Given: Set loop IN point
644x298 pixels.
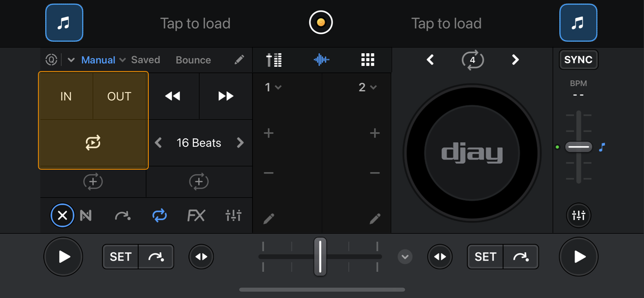Looking at the screenshot, I should click(66, 96).
